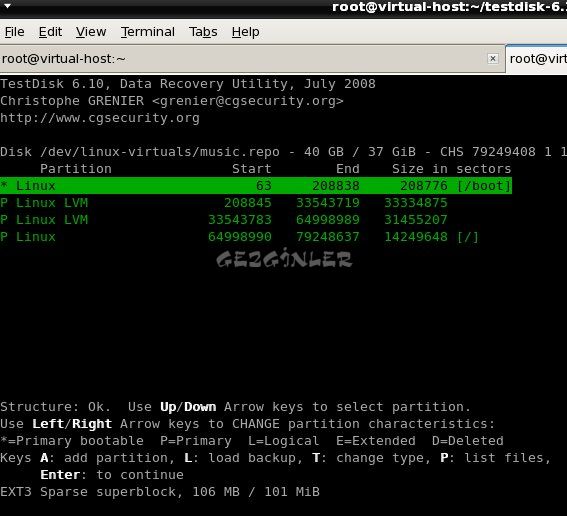Open the Tabs menu
This screenshot has height=516, width=567.
(203, 32)
